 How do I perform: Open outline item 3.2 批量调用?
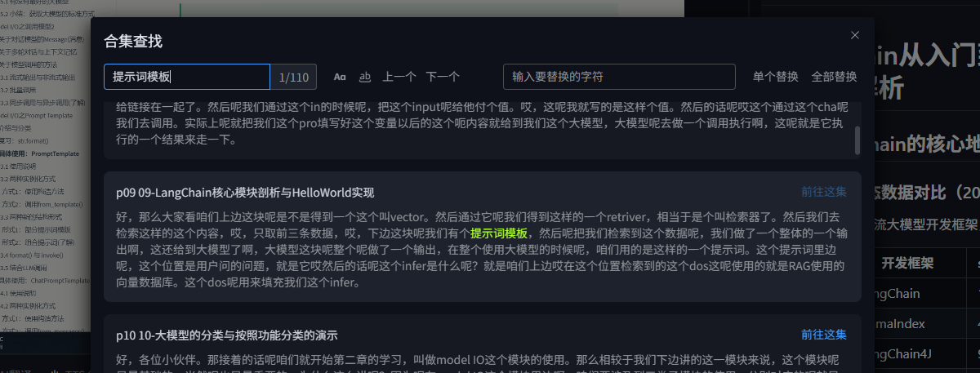20,90
